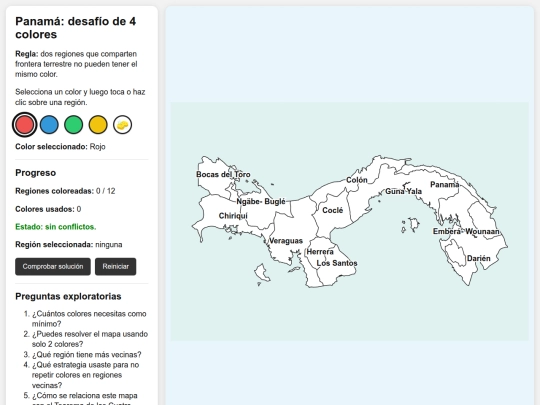Select the green color swatch
This screenshot has width=540, height=405.
coord(74,125)
